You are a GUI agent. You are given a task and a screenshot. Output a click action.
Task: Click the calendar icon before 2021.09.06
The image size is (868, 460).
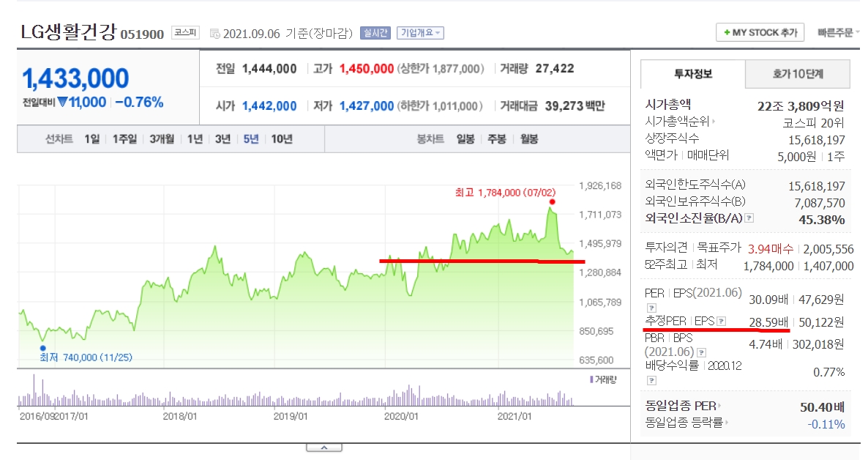click(x=214, y=34)
